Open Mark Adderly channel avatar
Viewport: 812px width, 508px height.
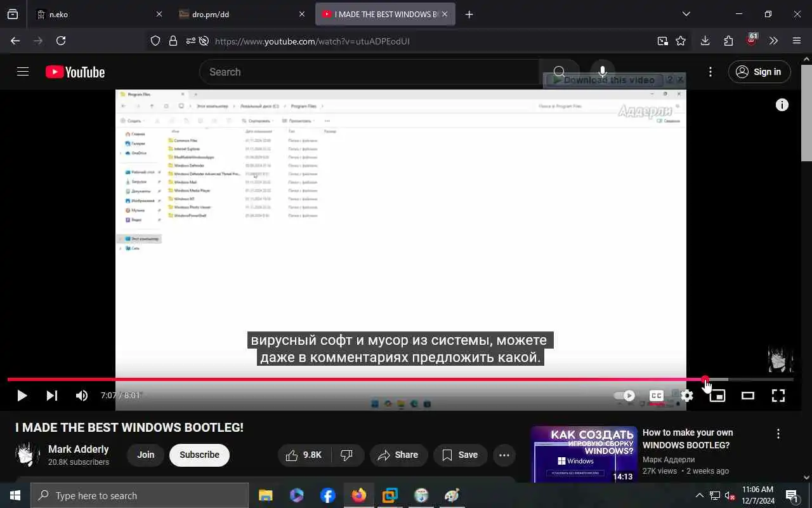[28, 455]
